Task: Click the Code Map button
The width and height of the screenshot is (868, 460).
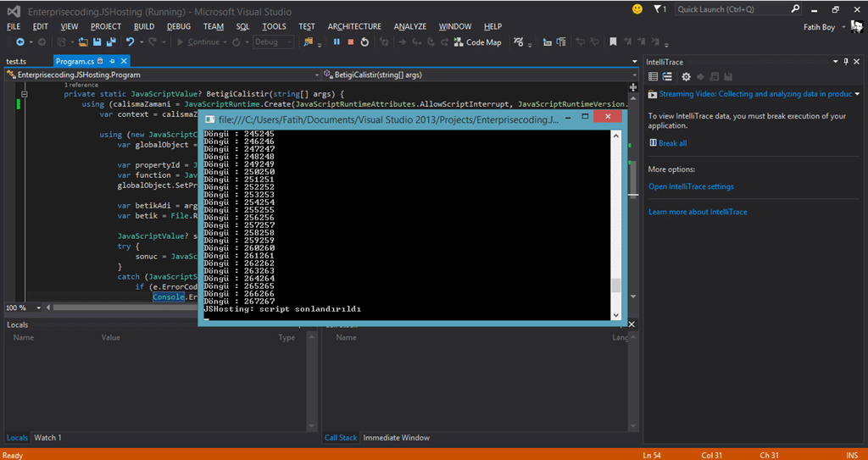Action: click(477, 42)
